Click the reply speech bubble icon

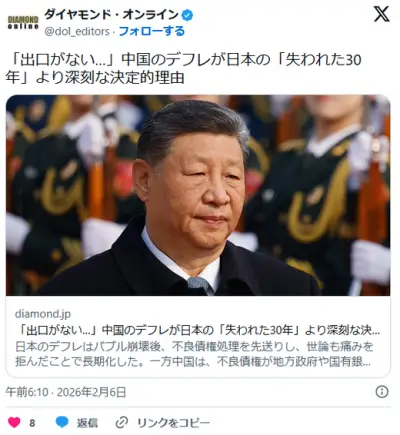[62, 422]
